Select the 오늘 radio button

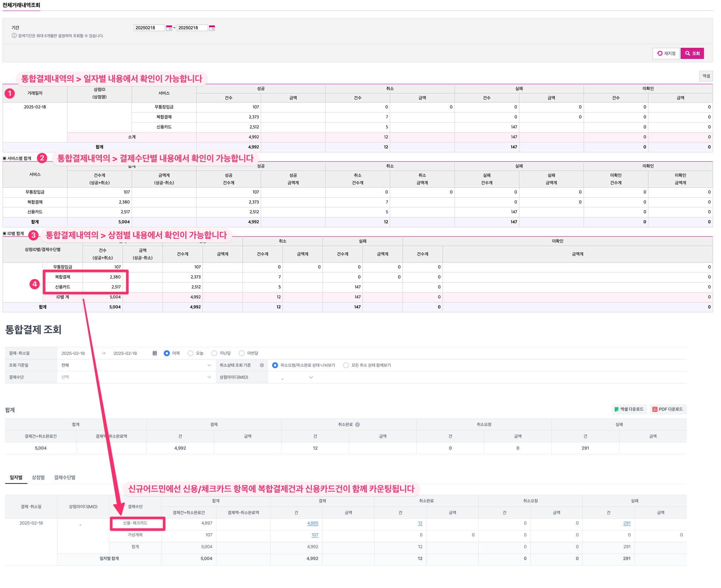tap(190, 353)
